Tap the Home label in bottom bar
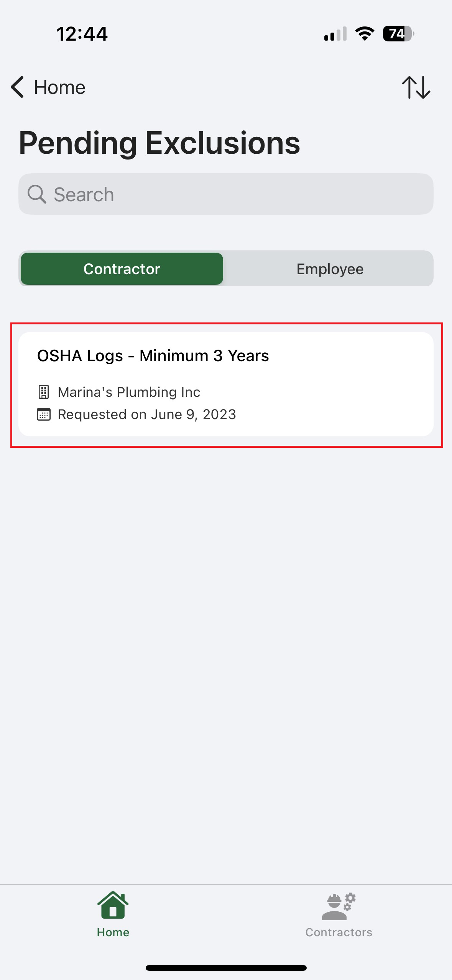Screen dimensions: 452x980 (113, 932)
